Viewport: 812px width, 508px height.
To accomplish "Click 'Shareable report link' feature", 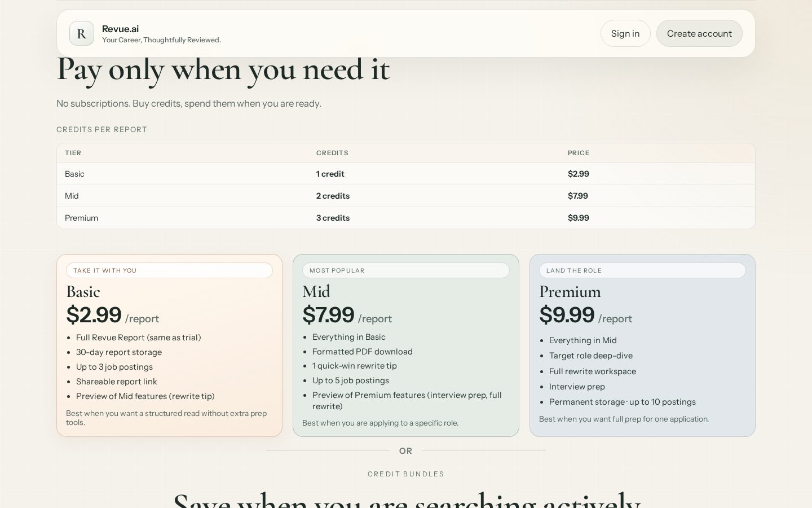I will (x=117, y=382).
